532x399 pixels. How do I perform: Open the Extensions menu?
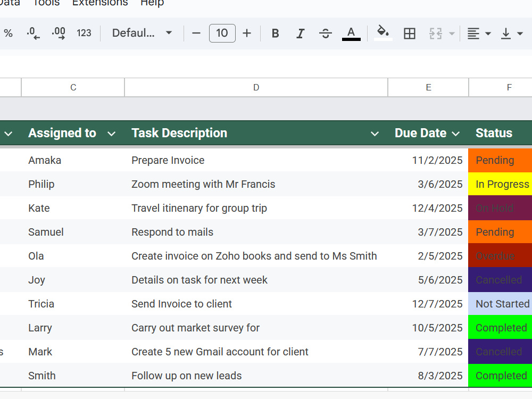pyautogui.click(x=100, y=3)
